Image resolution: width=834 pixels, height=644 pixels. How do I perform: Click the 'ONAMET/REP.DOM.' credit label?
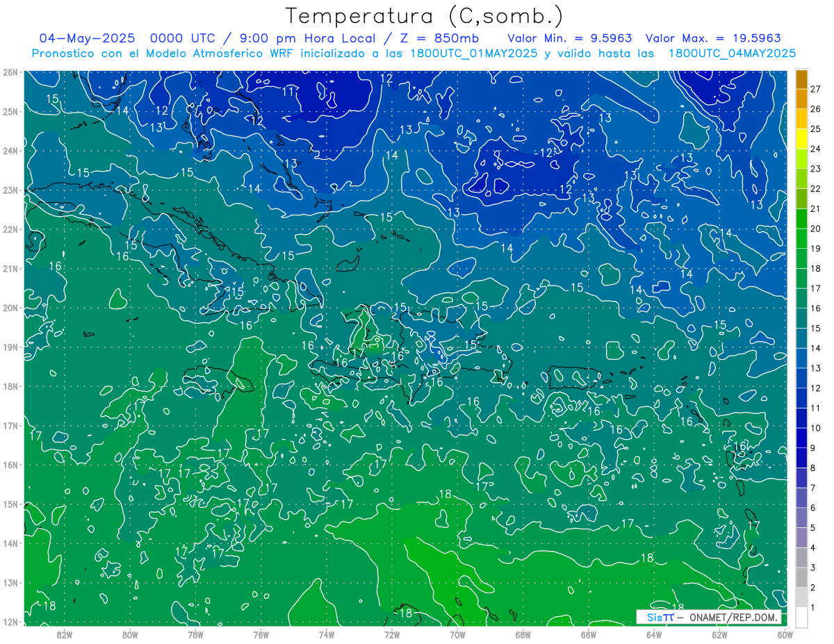click(x=734, y=617)
